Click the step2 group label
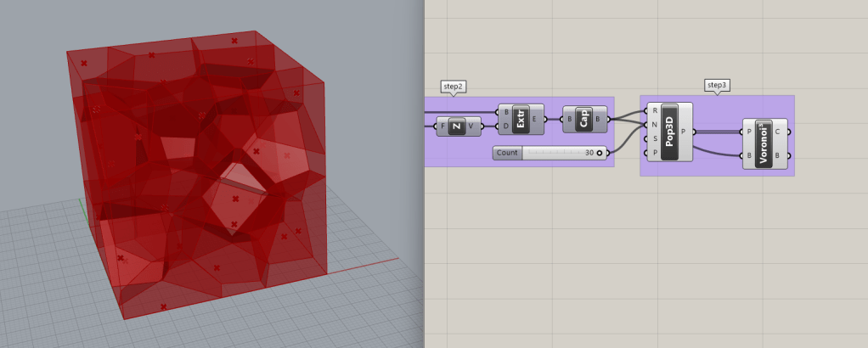 click(x=454, y=87)
